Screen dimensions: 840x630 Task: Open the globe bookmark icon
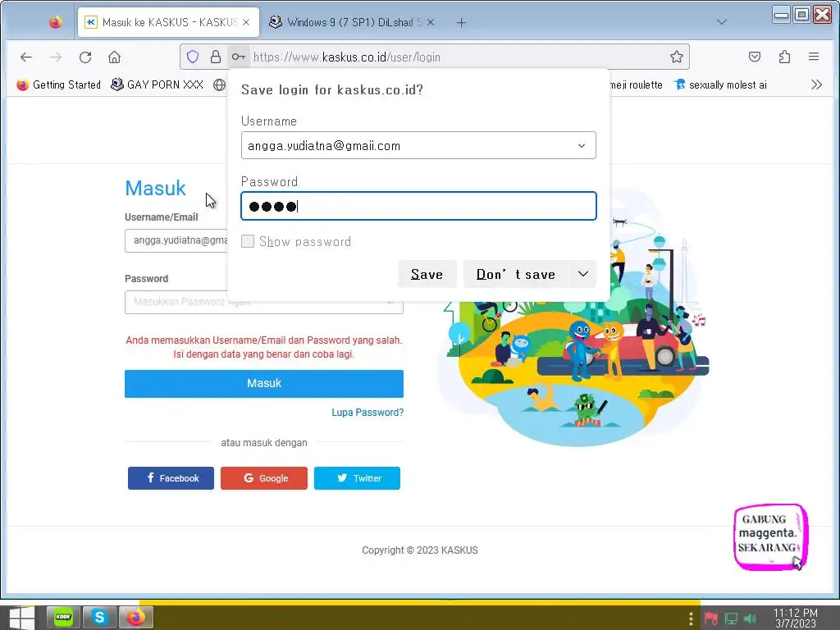point(219,84)
